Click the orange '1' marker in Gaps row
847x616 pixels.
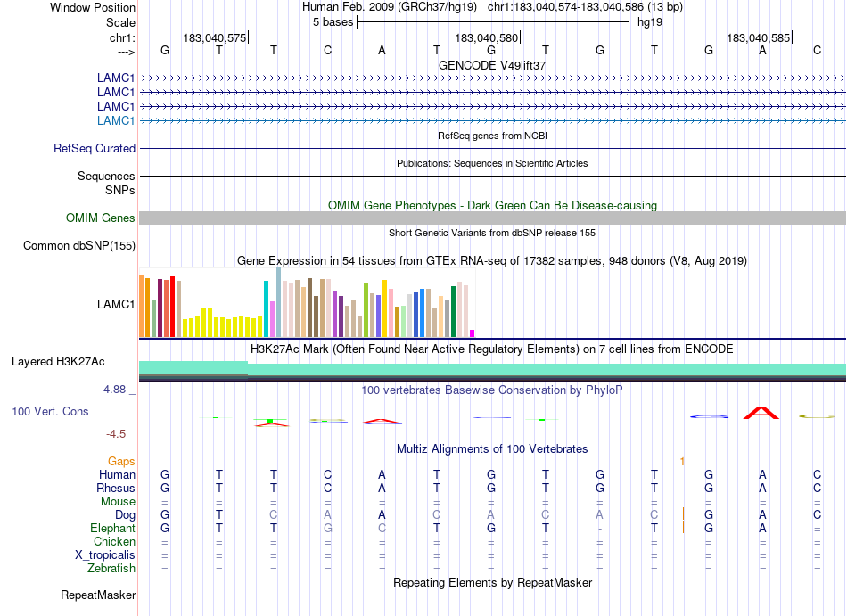coord(682,461)
